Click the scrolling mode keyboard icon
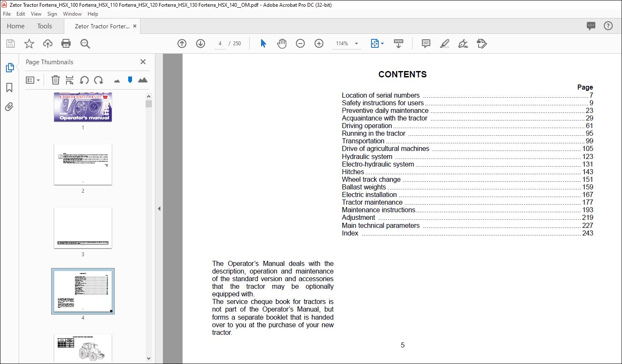The image size is (622, 364). pyautogui.click(x=399, y=44)
